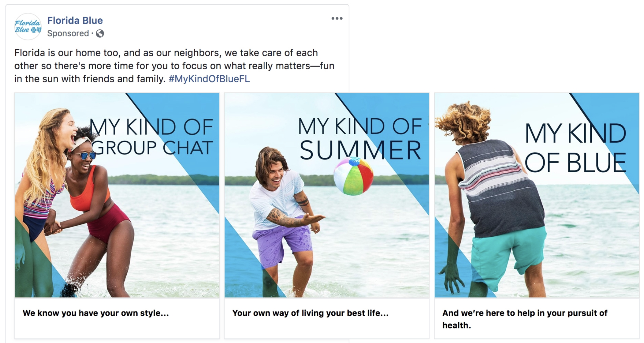This screenshot has width=644, height=343.
Task: Click the Sponsored label
Action: [x=68, y=33]
